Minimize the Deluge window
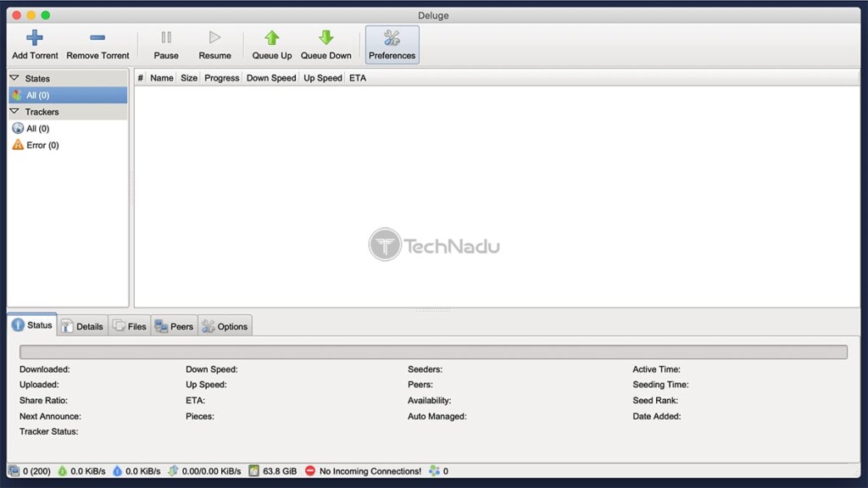 click(x=31, y=15)
